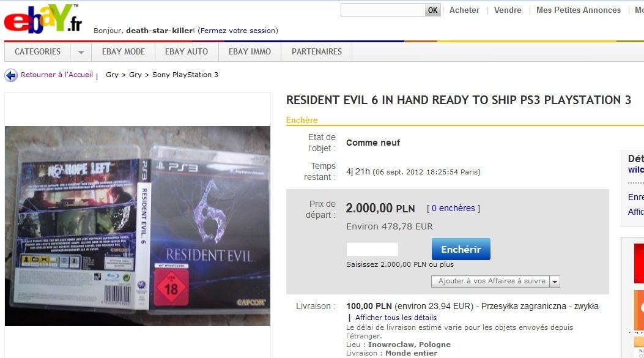Open the Resident Evil 6 product photo
The width and height of the screenshot is (644, 358).
point(138,226)
